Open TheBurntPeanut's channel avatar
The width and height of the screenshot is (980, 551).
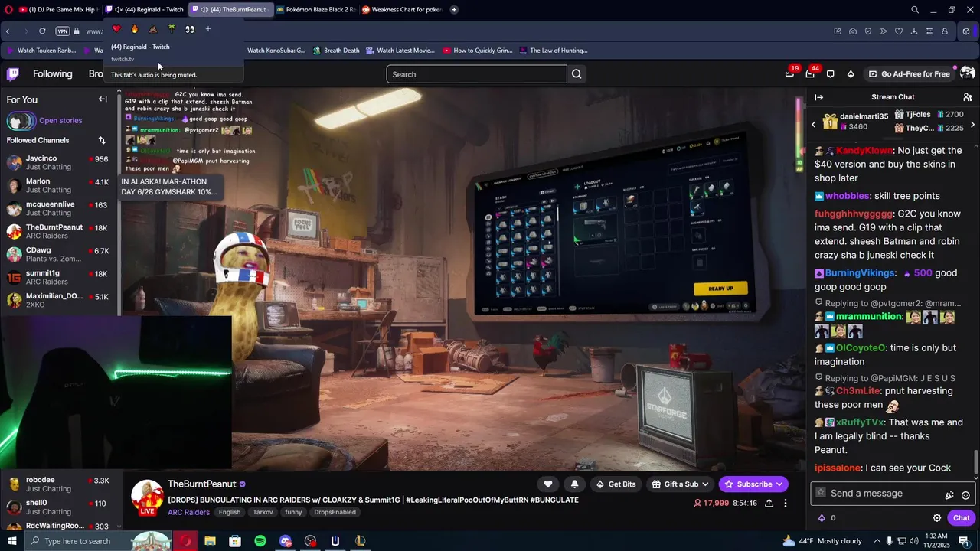(147, 496)
